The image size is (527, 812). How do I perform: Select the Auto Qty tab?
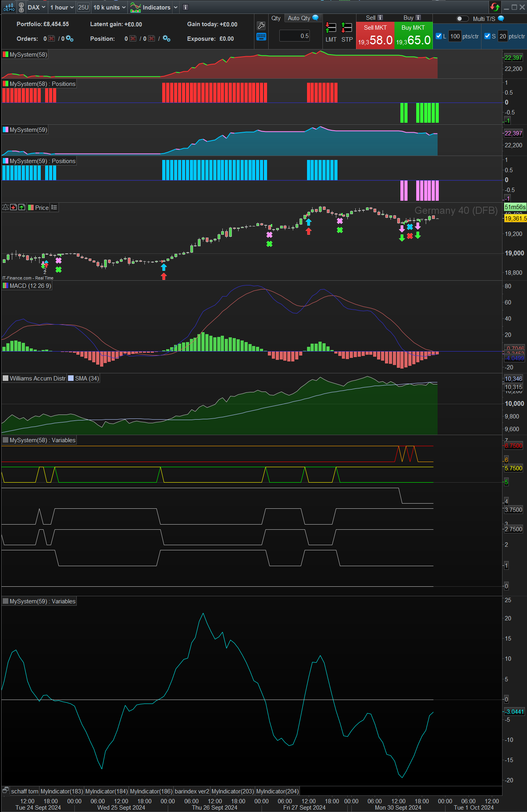(x=303, y=18)
